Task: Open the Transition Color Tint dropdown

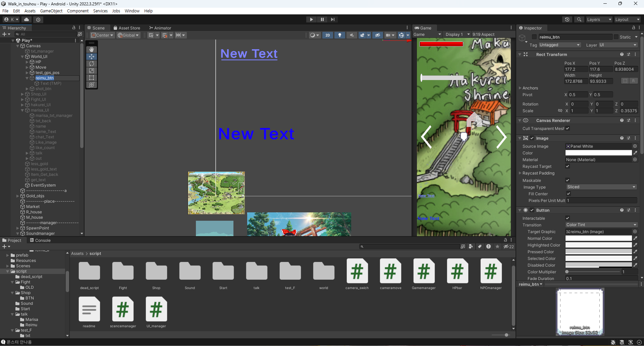Action: tap(601, 225)
